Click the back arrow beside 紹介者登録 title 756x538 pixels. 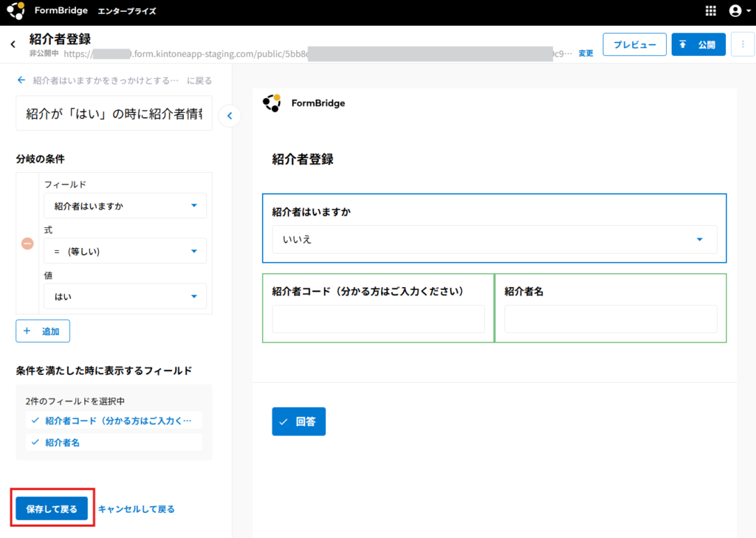13,44
